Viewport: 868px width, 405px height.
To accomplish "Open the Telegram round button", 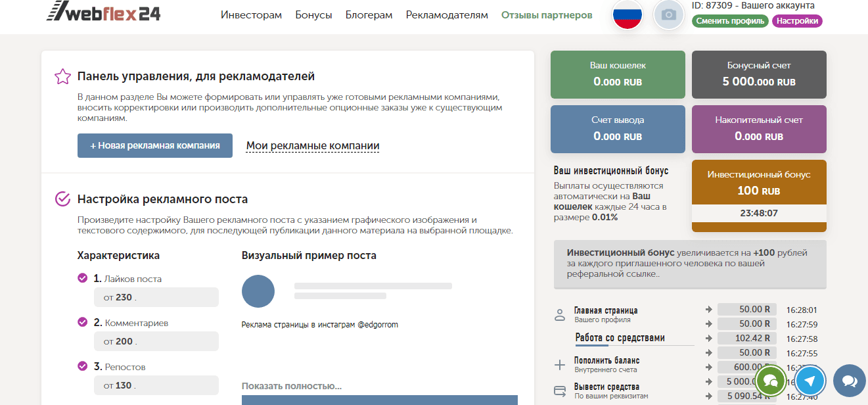I will 810,381.
